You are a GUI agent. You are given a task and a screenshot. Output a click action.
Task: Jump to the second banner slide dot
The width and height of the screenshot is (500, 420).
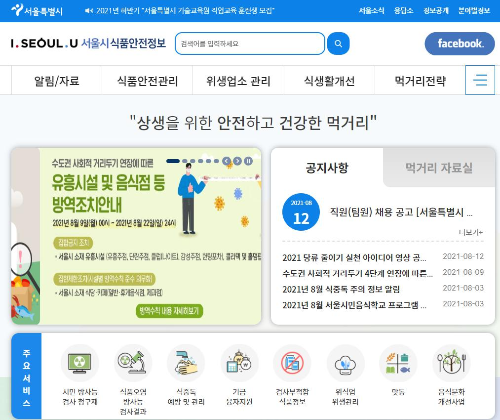click(185, 161)
